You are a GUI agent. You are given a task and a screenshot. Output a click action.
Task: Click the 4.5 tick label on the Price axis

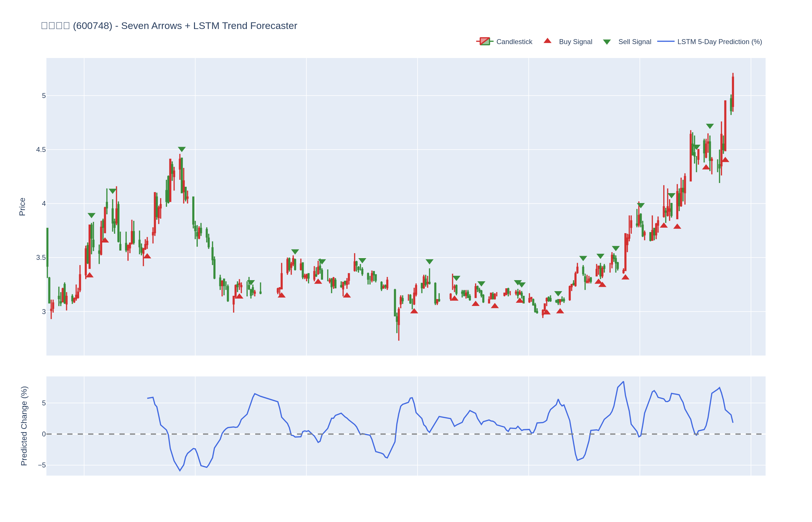pos(41,150)
